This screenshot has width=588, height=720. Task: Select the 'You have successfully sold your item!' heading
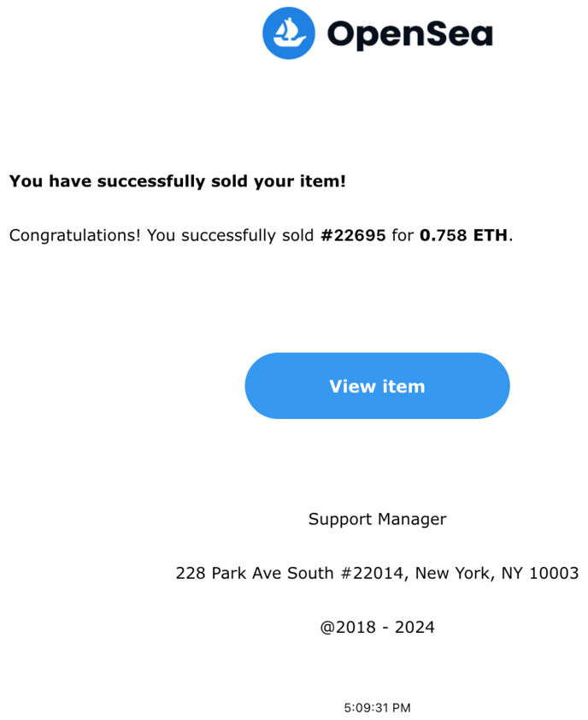tap(177, 181)
